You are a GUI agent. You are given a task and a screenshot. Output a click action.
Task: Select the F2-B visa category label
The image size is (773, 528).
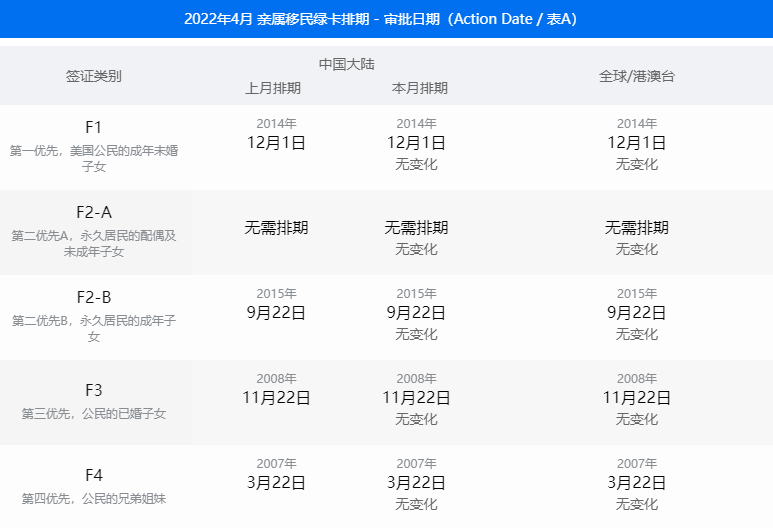[94, 297]
